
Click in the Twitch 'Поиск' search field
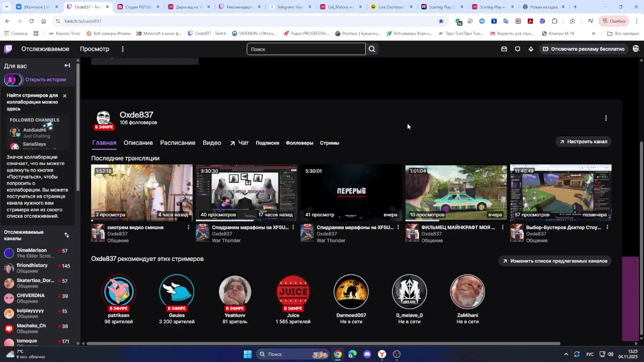tap(306, 49)
